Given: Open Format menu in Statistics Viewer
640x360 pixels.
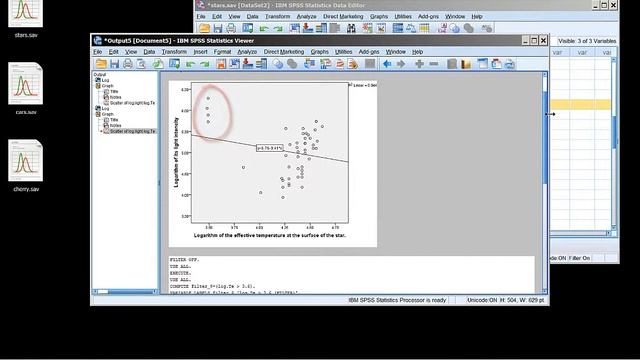Looking at the screenshot, I should (x=222, y=52).
